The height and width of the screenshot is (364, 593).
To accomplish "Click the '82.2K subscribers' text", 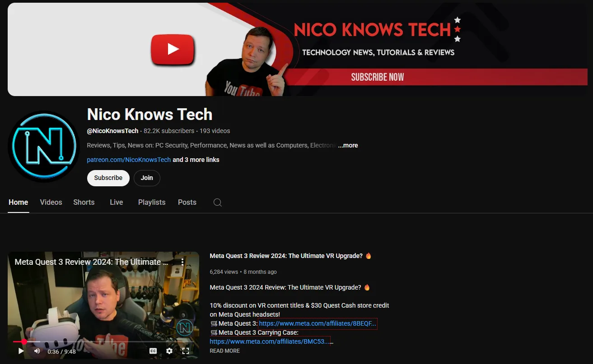I will point(169,131).
